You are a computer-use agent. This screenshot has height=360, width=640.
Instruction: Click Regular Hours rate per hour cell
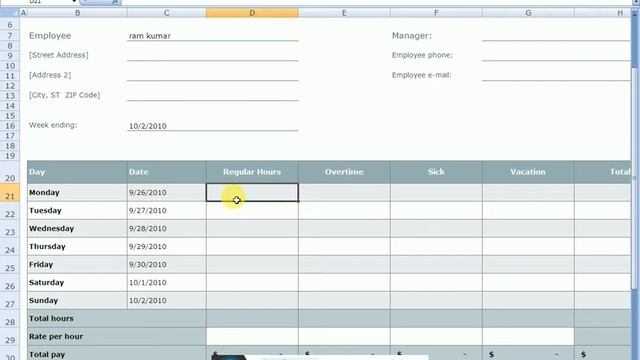(x=252, y=336)
